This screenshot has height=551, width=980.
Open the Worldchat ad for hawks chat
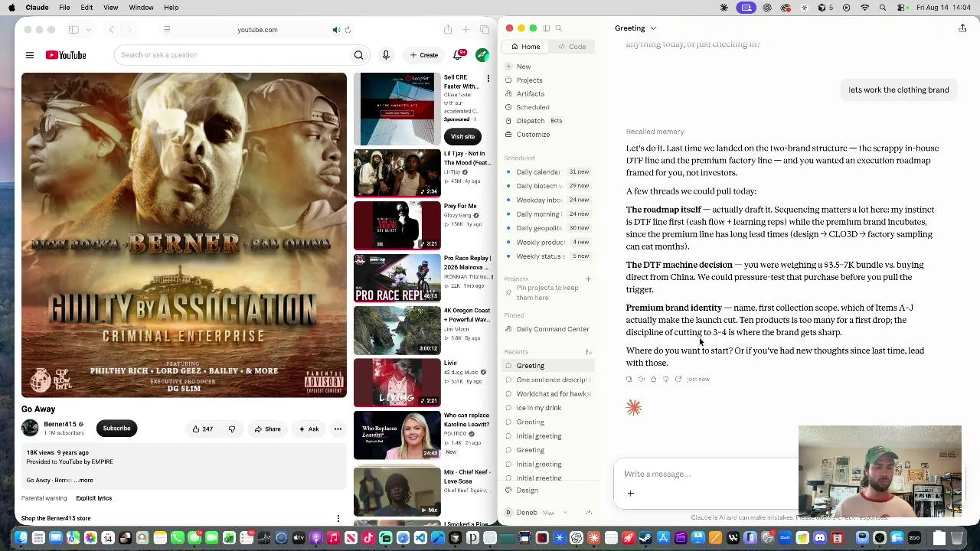click(547, 394)
